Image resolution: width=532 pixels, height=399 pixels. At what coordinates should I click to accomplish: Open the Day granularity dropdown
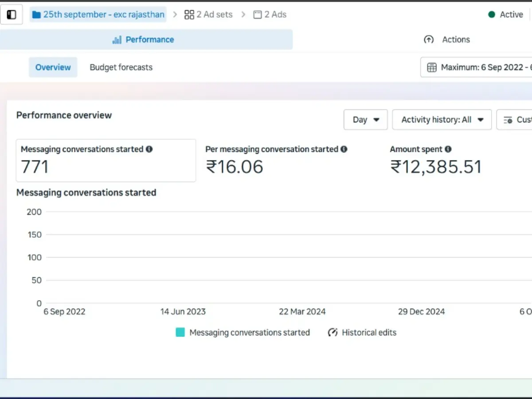365,120
